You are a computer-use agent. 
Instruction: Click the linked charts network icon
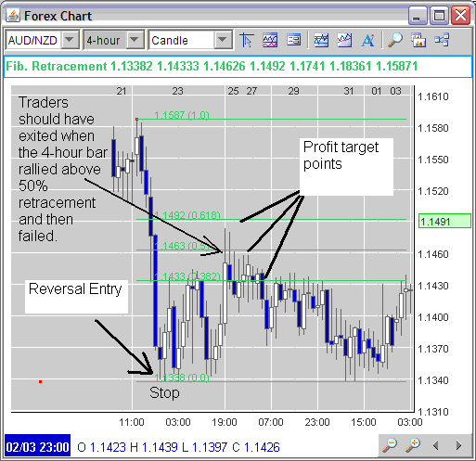click(x=442, y=40)
